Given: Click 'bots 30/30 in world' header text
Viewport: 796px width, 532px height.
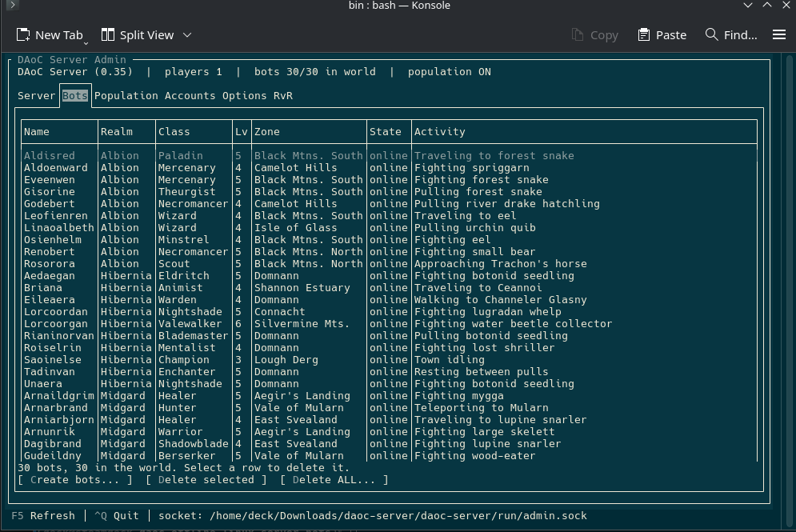Looking at the screenshot, I should click(314, 72).
